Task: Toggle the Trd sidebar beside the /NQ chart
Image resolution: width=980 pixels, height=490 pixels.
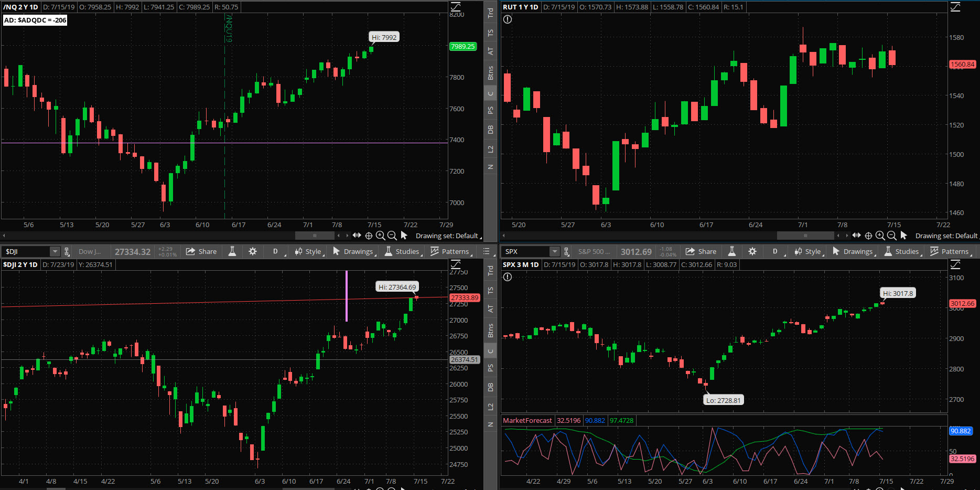Action: (x=490, y=13)
